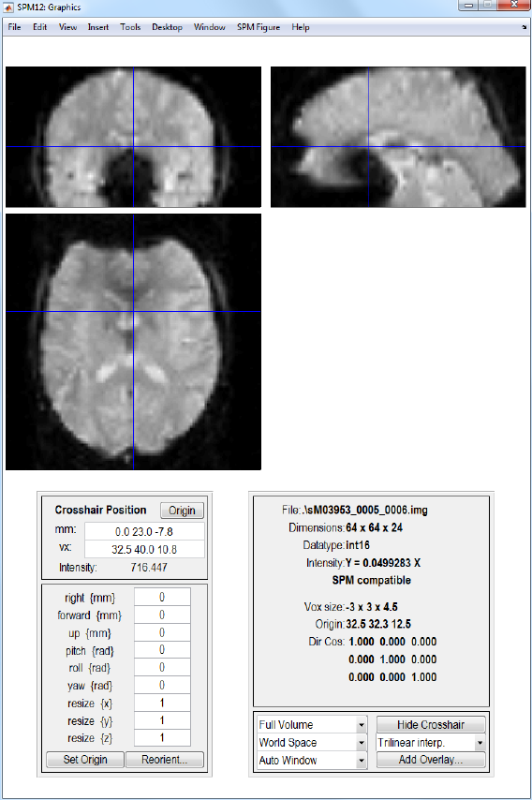Click the Reorient... button
This screenshot has height=800, width=532.
(164, 759)
